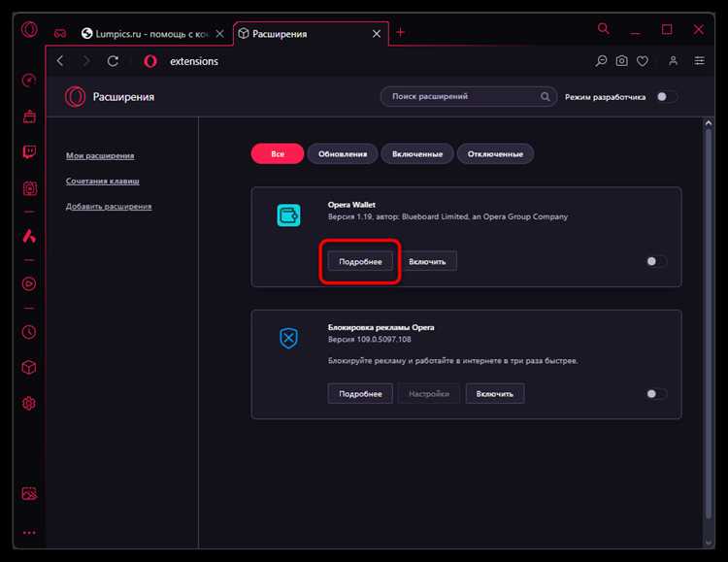Click the vertical scrollbar up arrow
728x562 pixels.
[x=708, y=123]
